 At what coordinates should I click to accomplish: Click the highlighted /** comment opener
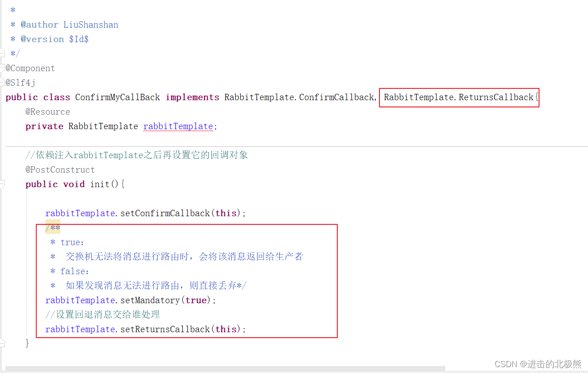point(53,228)
